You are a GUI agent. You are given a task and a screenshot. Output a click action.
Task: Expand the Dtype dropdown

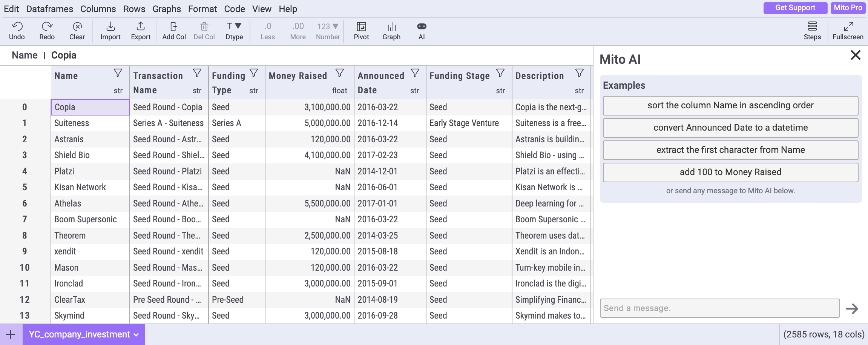pos(234,30)
